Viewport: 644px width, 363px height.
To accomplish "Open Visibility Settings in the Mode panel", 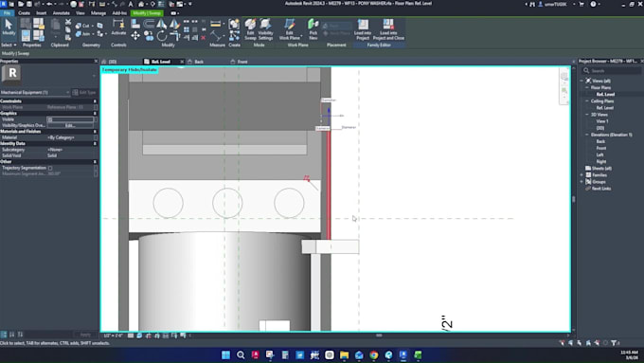I will [265, 28].
